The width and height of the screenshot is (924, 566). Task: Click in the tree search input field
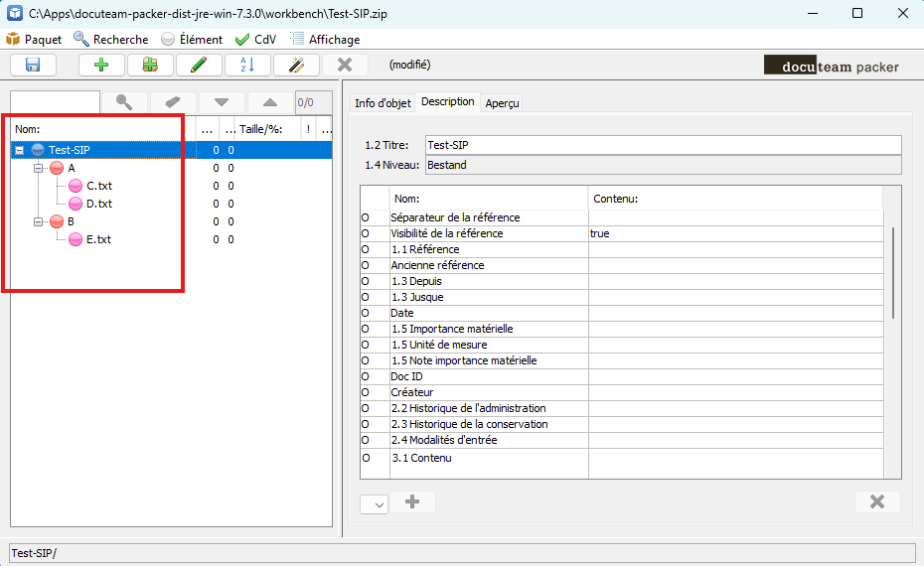(x=56, y=102)
